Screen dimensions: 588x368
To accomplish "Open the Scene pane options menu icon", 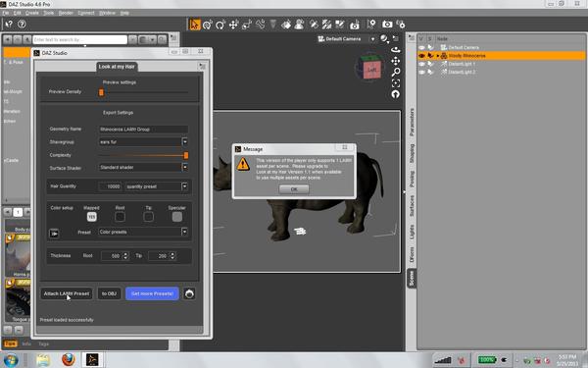I will click(412, 38).
